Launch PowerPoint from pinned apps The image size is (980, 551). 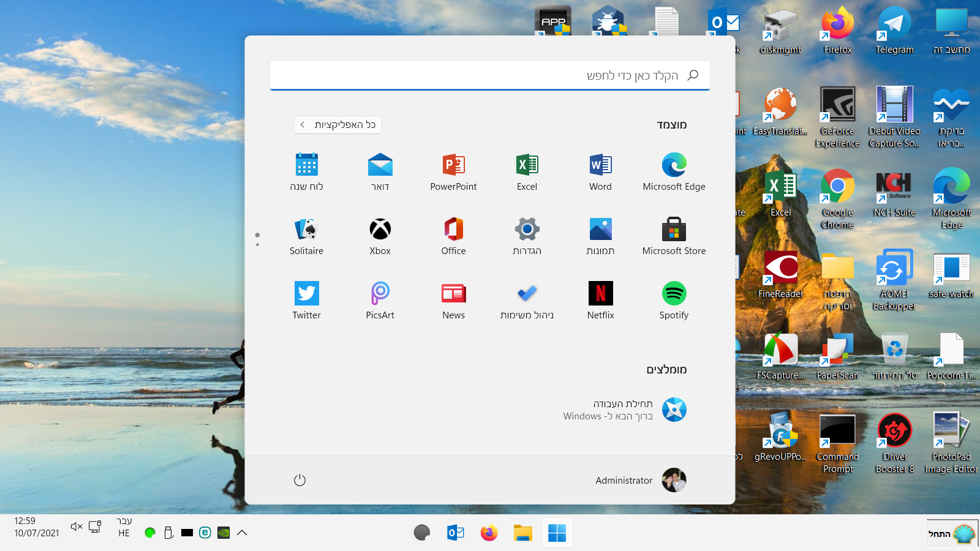(x=453, y=165)
